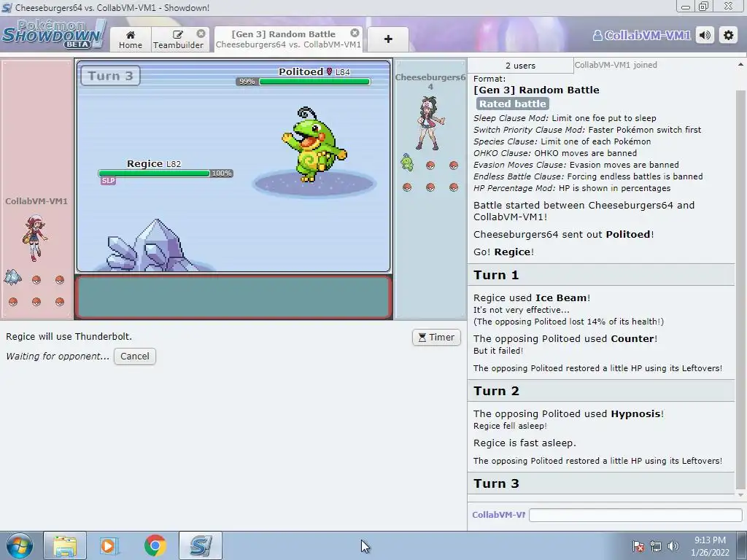The height and width of the screenshot is (560, 747).
Task: Click the SLP status badge on Regice
Action: pyautogui.click(x=108, y=181)
